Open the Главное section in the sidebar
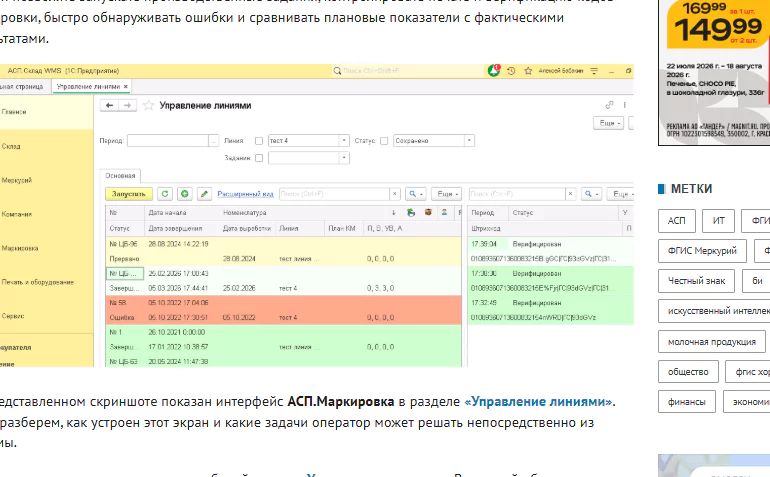Image resolution: width=770 pixels, height=477 pixels. click(47, 112)
